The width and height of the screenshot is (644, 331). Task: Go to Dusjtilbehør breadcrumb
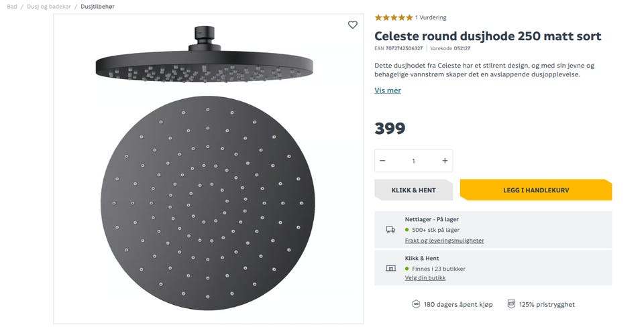pos(97,6)
